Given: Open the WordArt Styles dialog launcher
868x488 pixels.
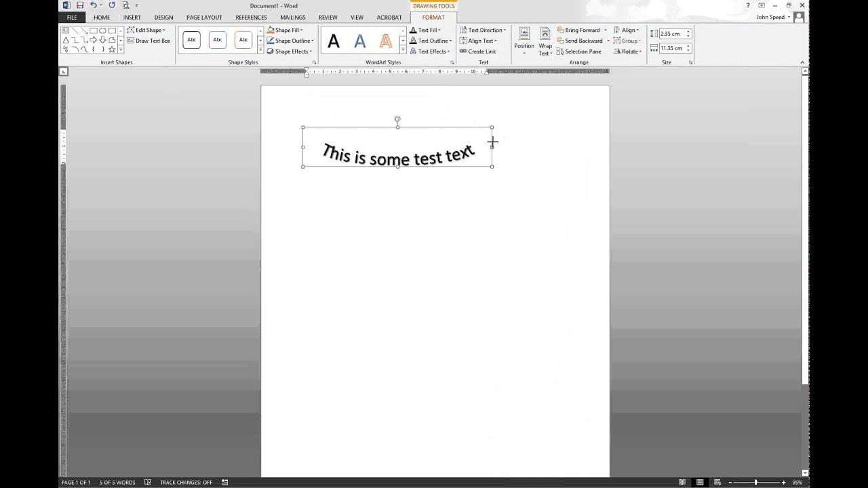Looking at the screenshot, I should click(x=452, y=62).
